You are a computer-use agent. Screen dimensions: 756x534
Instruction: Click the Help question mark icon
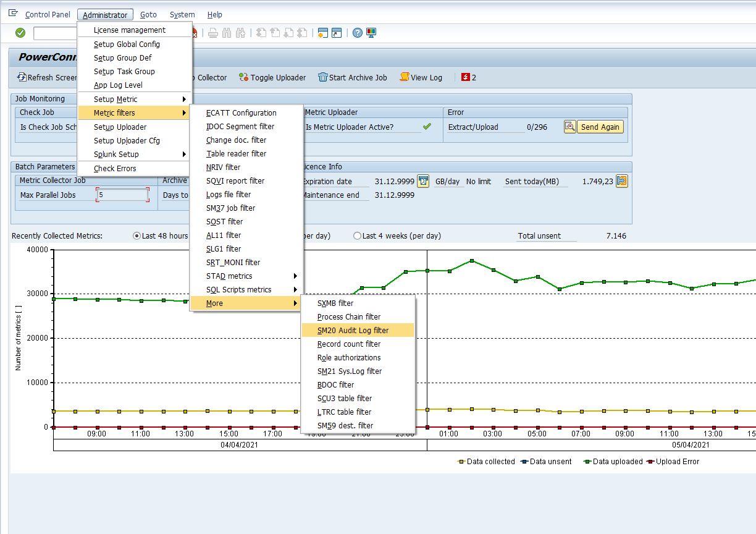[357, 33]
